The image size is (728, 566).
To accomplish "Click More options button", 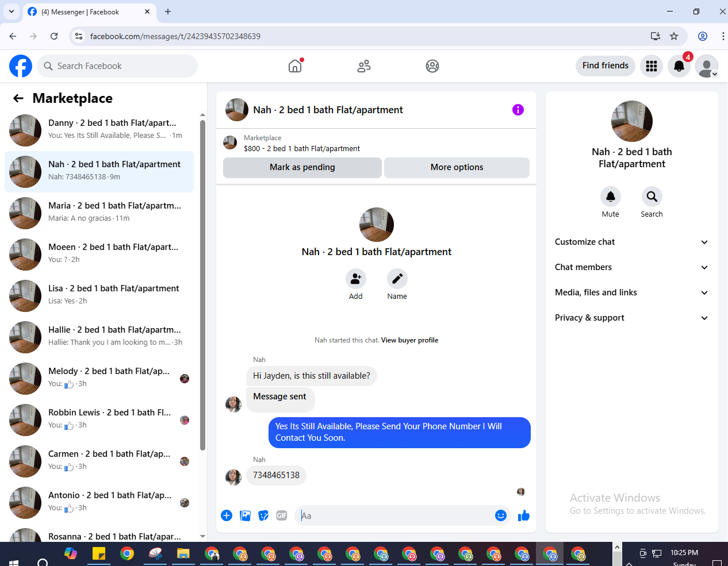I will point(457,167).
